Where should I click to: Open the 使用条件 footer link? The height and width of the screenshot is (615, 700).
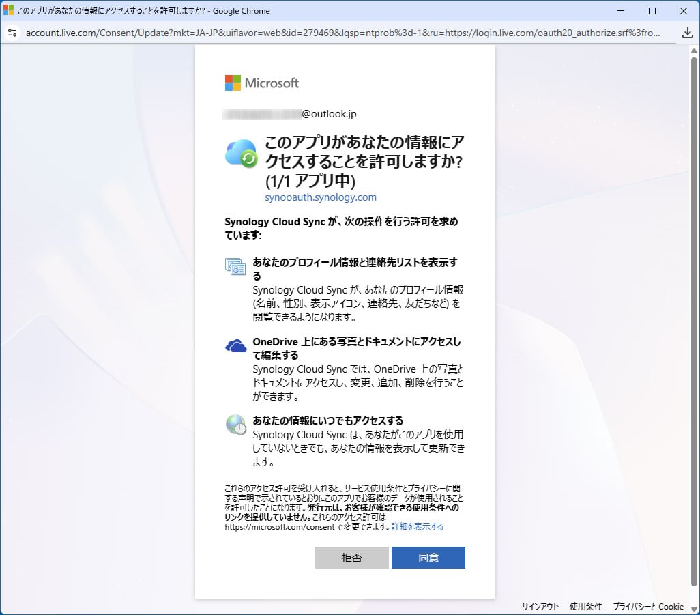(585, 606)
